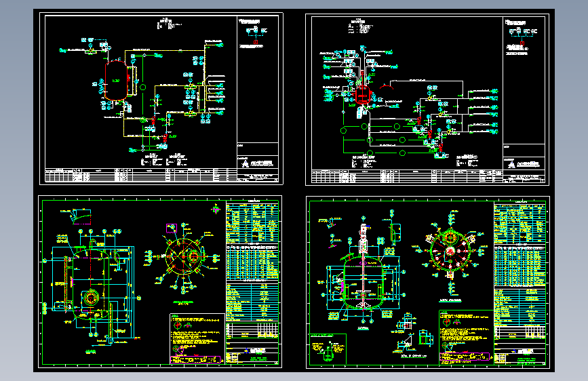Select the red storage tank in the top-left P&ID sheet
588x381 pixels.
coord(116,81)
